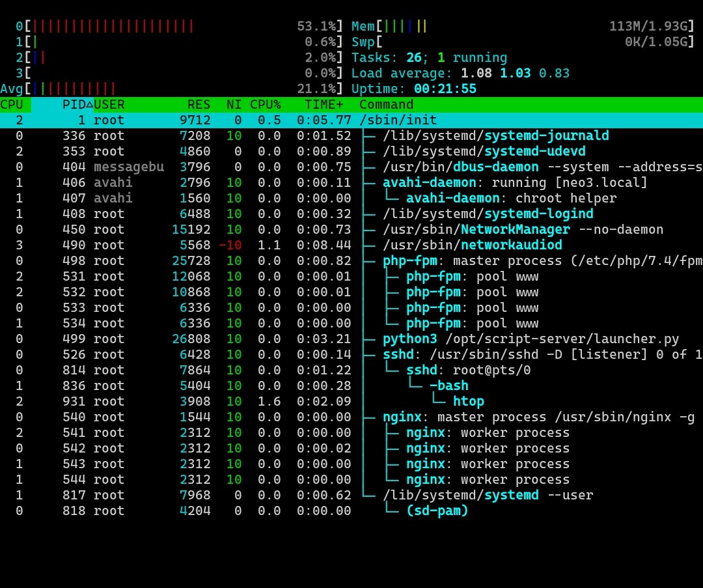This screenshot has width=703, height=588.
Task: Sort processes by the USER column
Action: tap(109, 105)
